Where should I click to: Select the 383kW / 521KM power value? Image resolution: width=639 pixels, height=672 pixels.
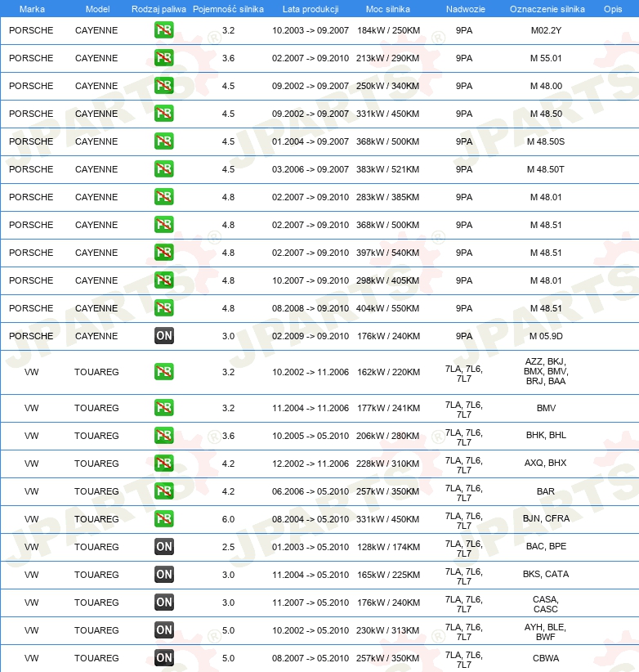point(388,170)
